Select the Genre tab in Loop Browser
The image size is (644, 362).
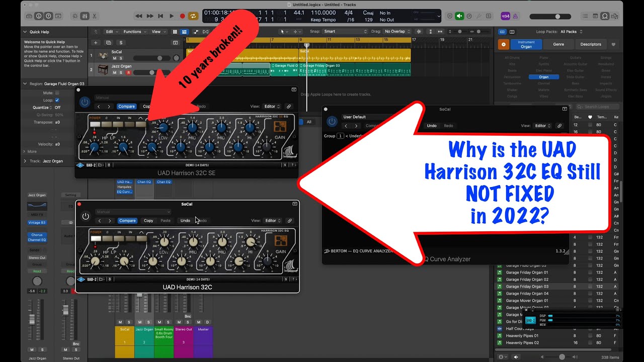coord(558,44)
